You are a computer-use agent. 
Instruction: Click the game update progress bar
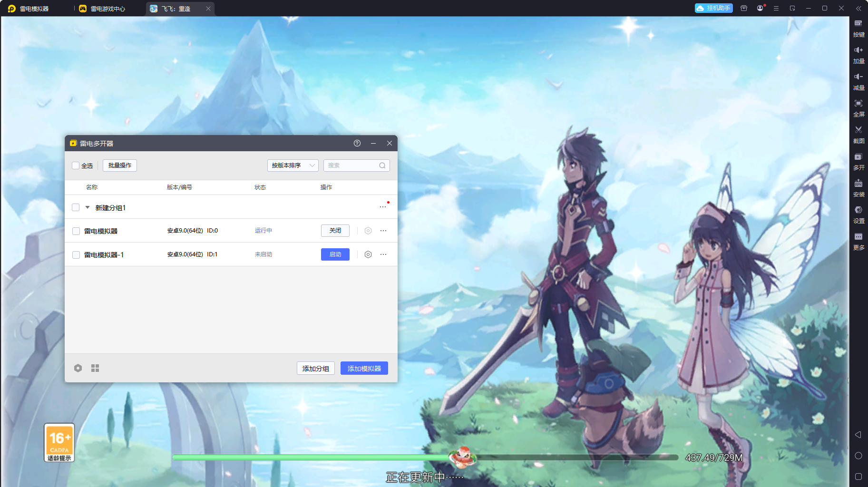pos(425,458)
